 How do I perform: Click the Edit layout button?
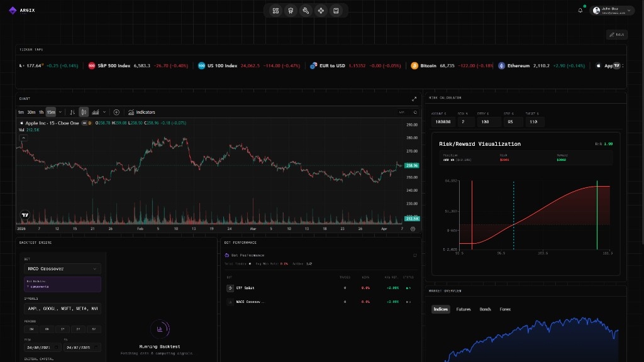[x=617, y=35]
